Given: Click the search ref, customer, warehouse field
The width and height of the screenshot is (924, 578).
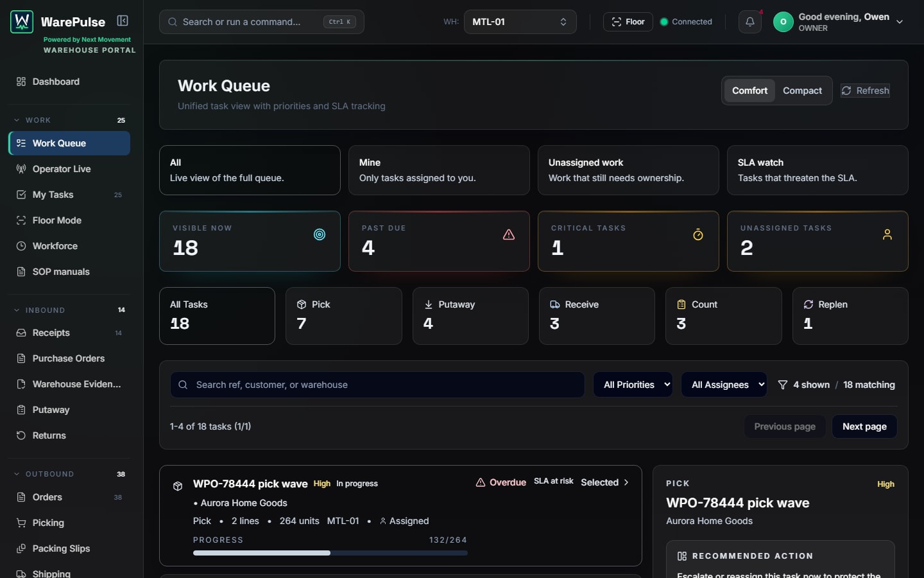Looking at the screenshot, I should tap(377, 385).
